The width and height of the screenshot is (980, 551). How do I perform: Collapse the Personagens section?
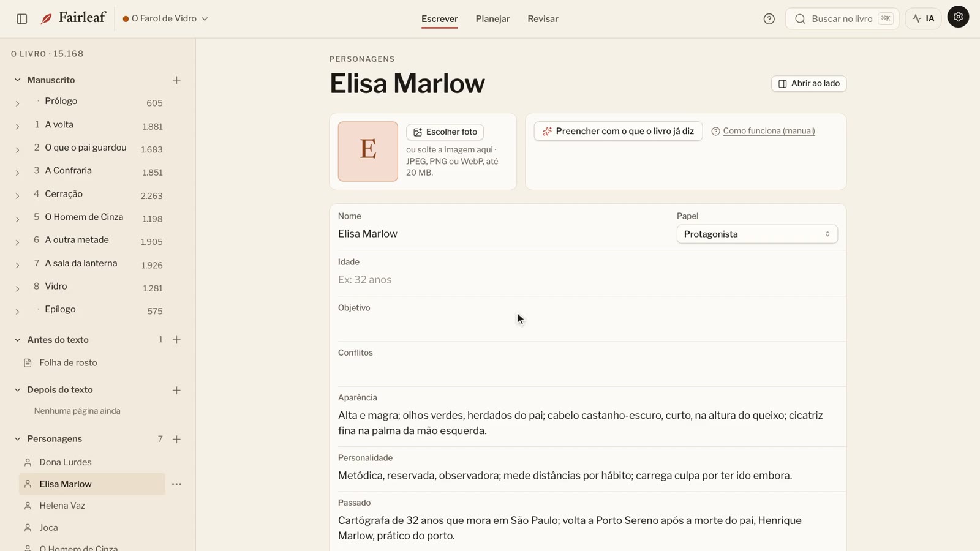[17, 439]
